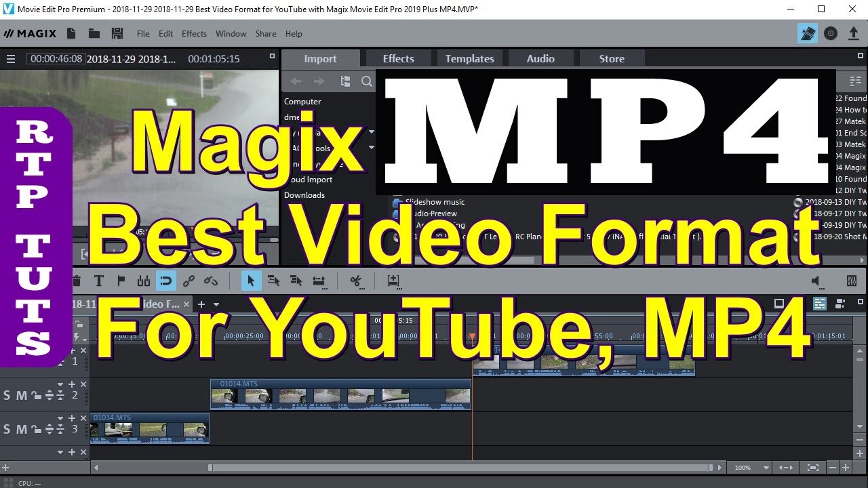Screen dimensions: 868x488
Task: Solo track 2 with the S button
Action: click(x=7, y=395)
